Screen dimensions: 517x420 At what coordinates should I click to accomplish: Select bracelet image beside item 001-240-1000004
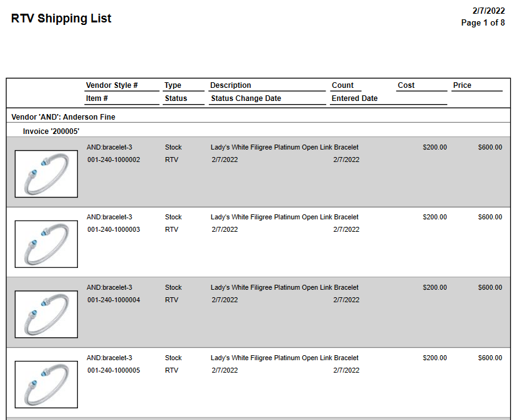[46, 314]
